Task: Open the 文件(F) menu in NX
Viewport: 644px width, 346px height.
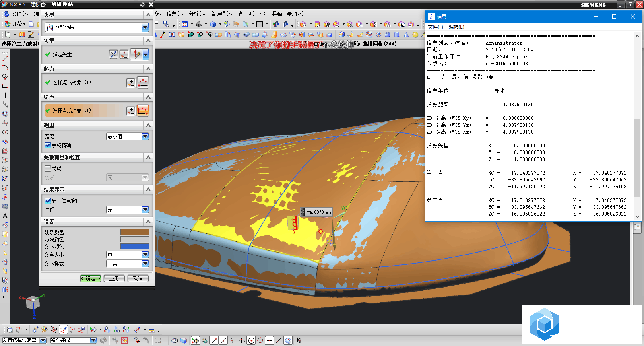Action: click(20, 14)
